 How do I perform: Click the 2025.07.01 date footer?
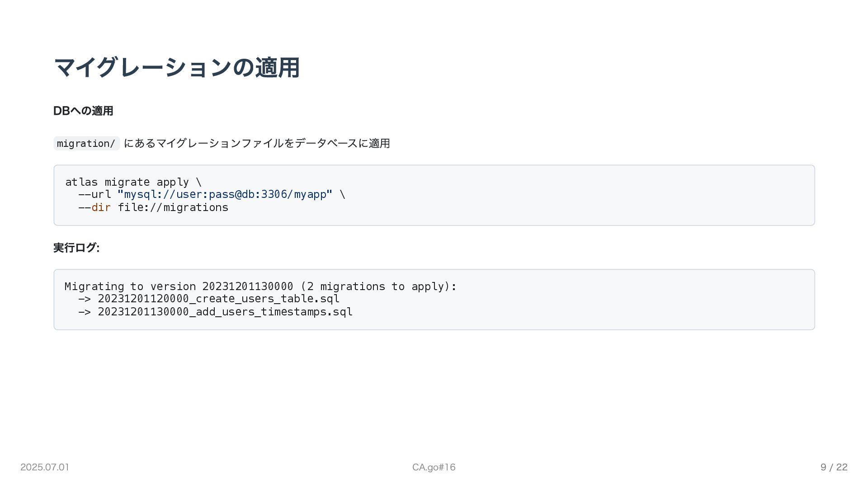[45, 467]
